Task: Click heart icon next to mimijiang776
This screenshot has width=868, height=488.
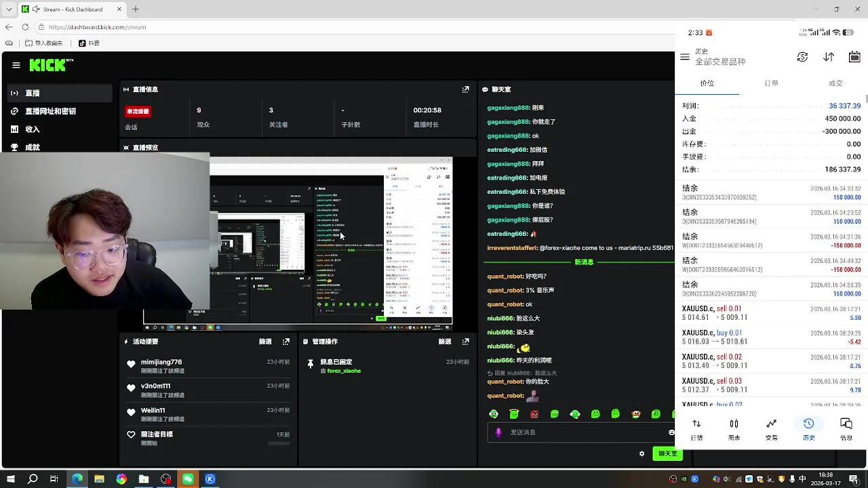Action: (x=131, y=365)
